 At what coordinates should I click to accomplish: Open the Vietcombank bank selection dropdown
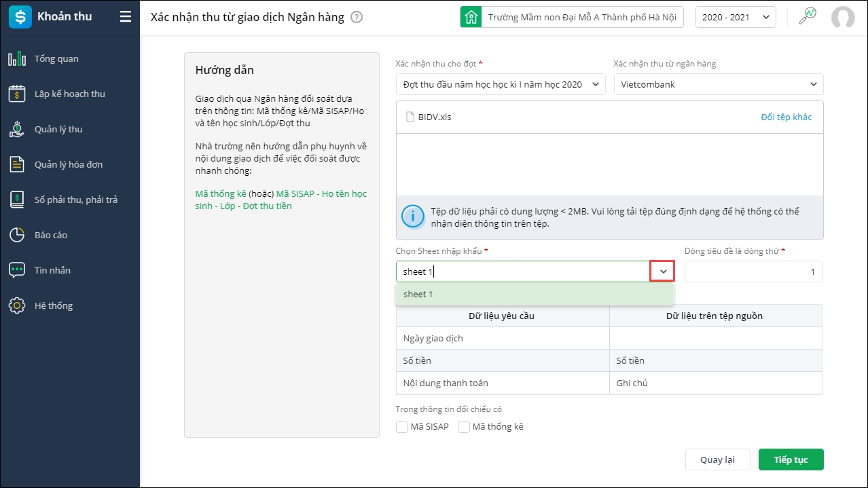[x=718, y=84]
